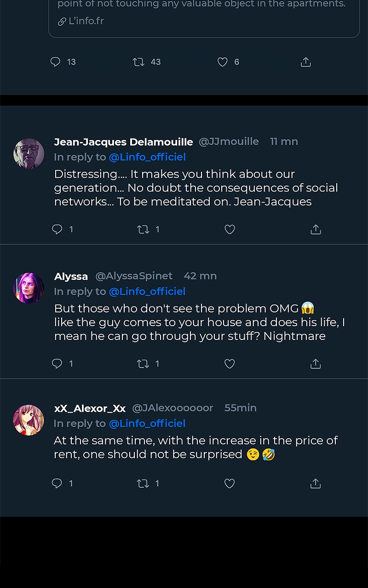The height and width of the screenshot is (588, 368).
Task: Like Alyssa's comment
Action: (230, 364)
